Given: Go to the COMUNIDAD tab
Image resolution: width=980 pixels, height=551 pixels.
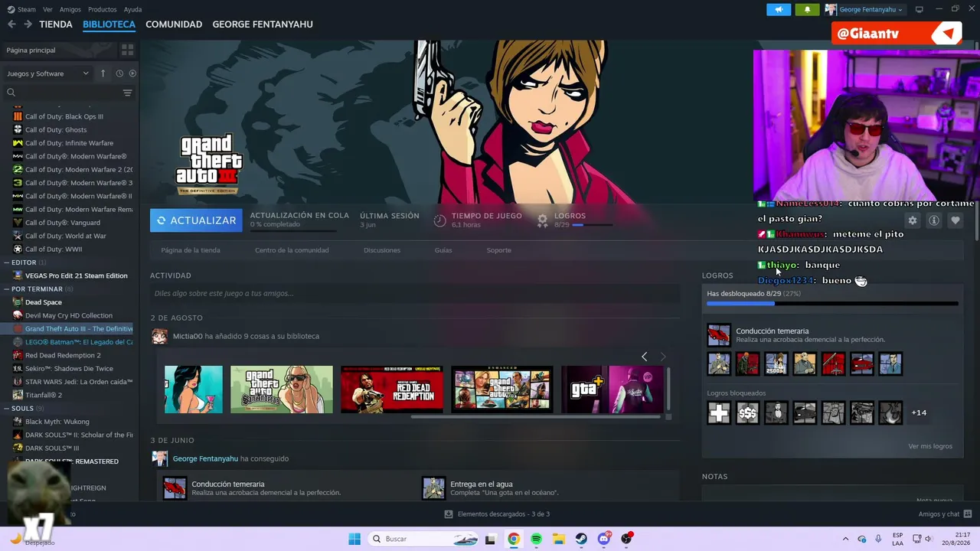Looking at the screenshot, I should pyautogui.click(x=174, y=24).
